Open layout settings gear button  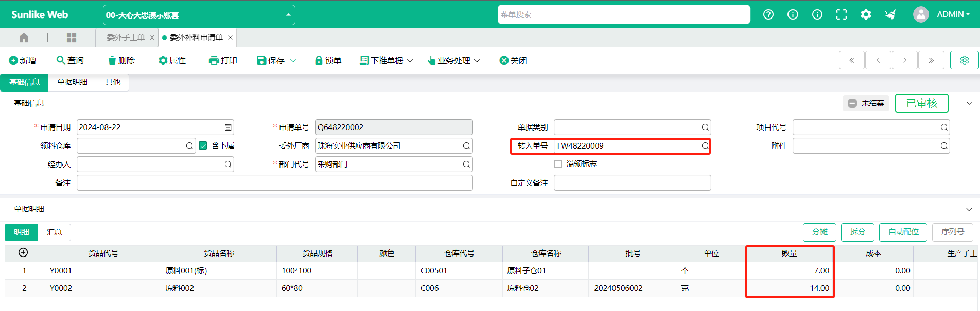tap(965, 60)
